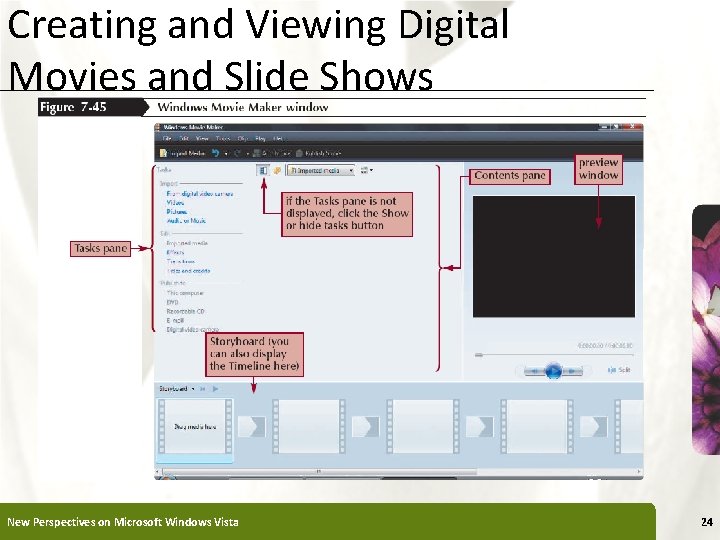This screenshot has width=720, height=540.
Task: Click the storyboard scroll right arrow
Action: pos(639,472)
